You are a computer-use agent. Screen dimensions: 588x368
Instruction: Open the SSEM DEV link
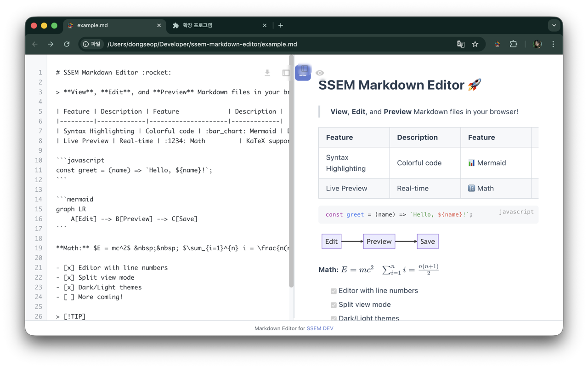point(320,328)
